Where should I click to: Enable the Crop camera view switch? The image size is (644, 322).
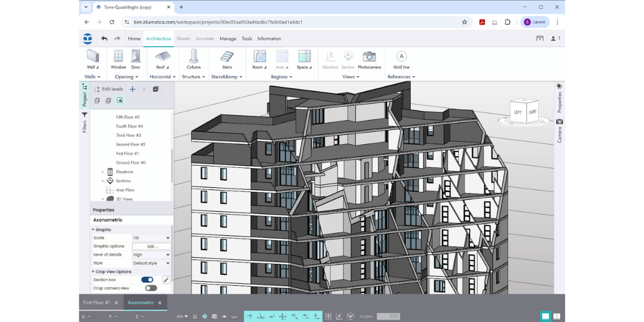151,288
